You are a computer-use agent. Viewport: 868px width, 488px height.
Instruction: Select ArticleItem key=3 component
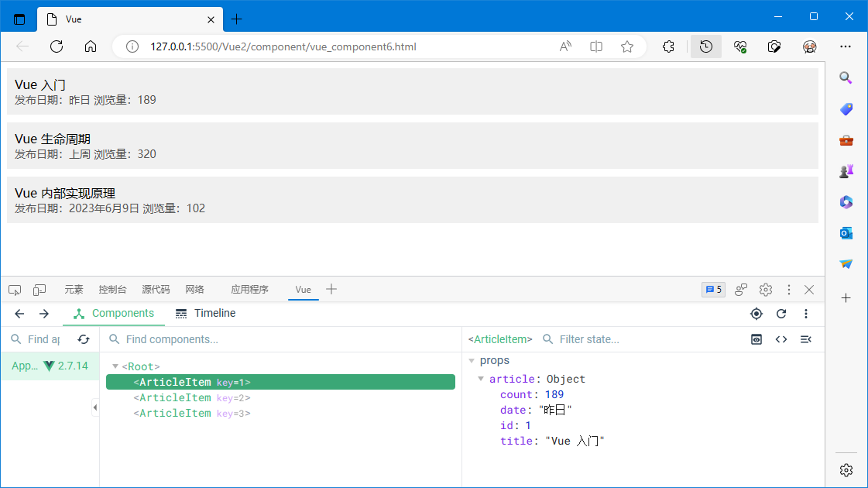(x=280, y=413)
